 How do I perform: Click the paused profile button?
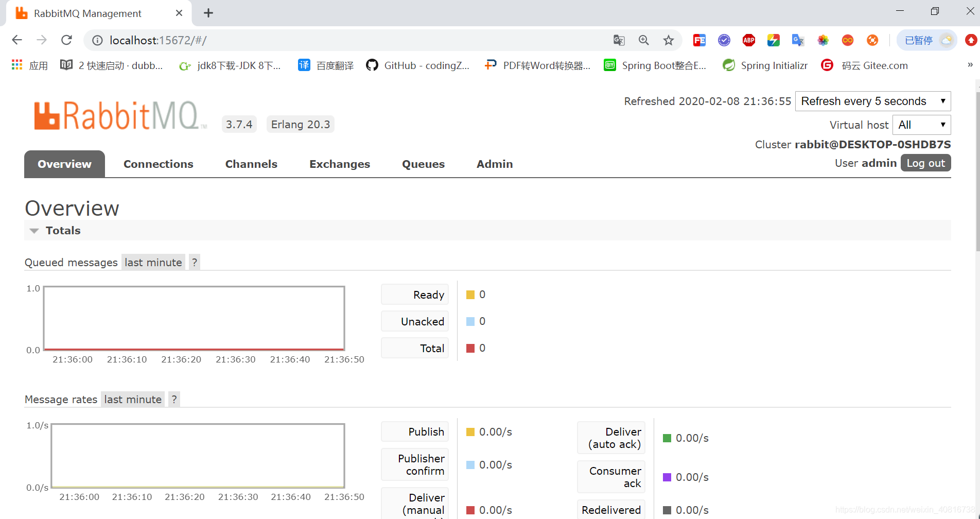point(926,40)
